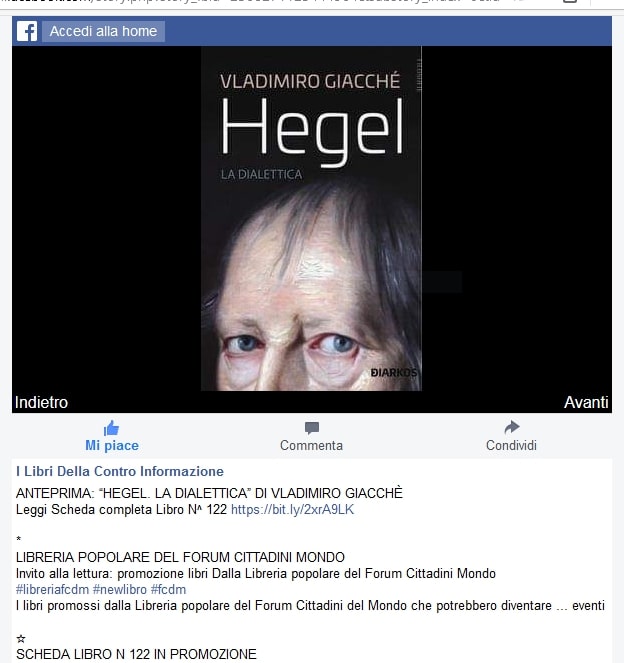Screen dimensions: 624x663
Task: Click the DIARKOS publisher logo on cover
Action: 394,373
